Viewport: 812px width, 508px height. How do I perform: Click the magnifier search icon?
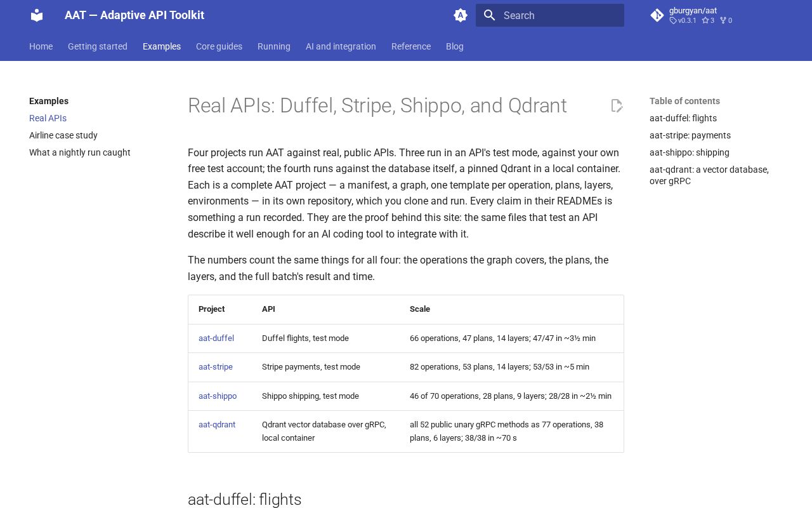pos(490,15)
